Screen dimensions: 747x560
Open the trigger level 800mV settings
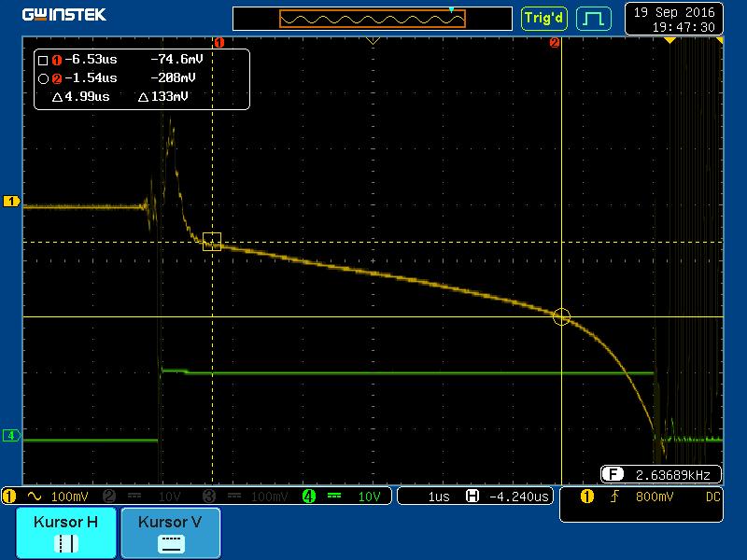click(653, 497)
